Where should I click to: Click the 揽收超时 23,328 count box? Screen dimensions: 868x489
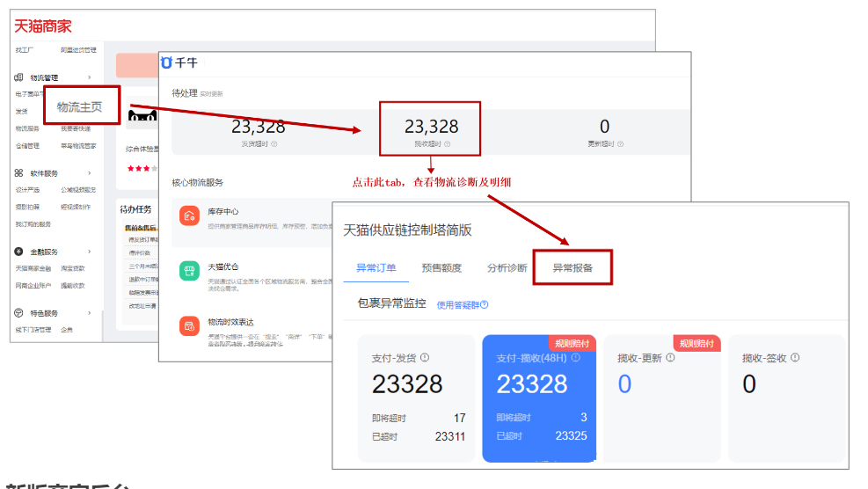tap(430, 128)
